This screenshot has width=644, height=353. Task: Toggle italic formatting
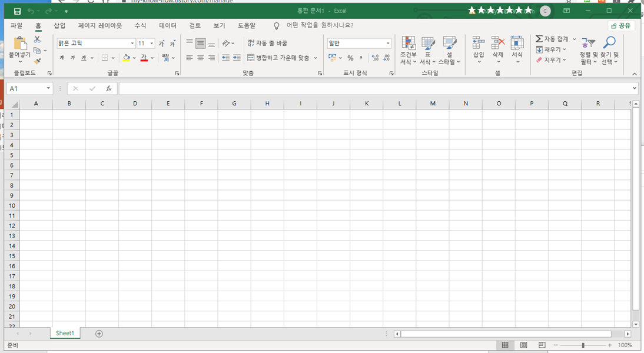click(72, 58)
